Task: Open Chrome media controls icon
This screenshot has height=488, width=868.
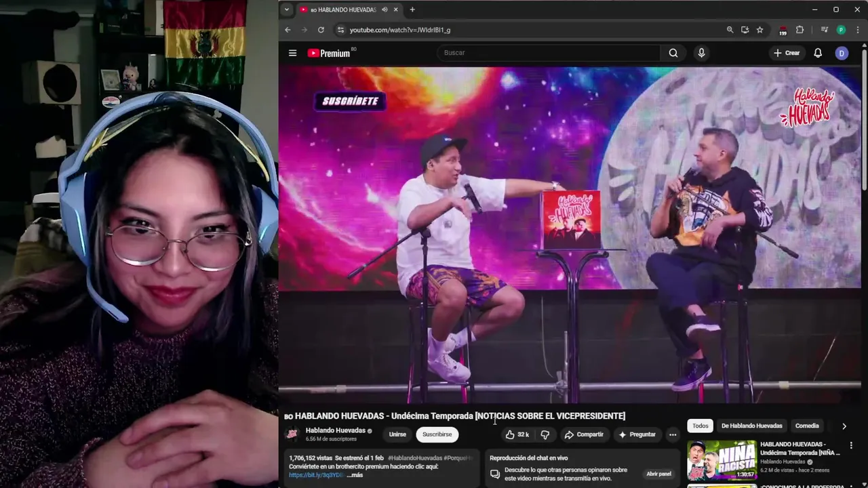Action: pyautogui.click(x=824, y=30)
